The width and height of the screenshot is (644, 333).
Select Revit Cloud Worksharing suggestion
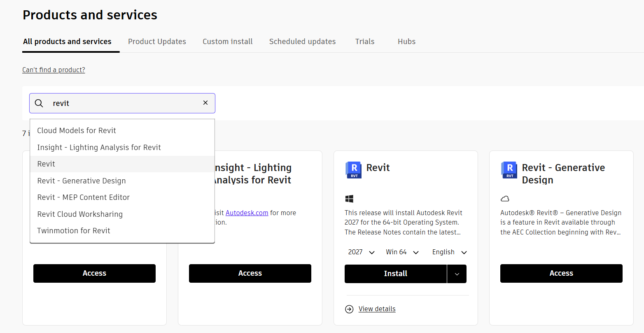(x=122, y=214)
